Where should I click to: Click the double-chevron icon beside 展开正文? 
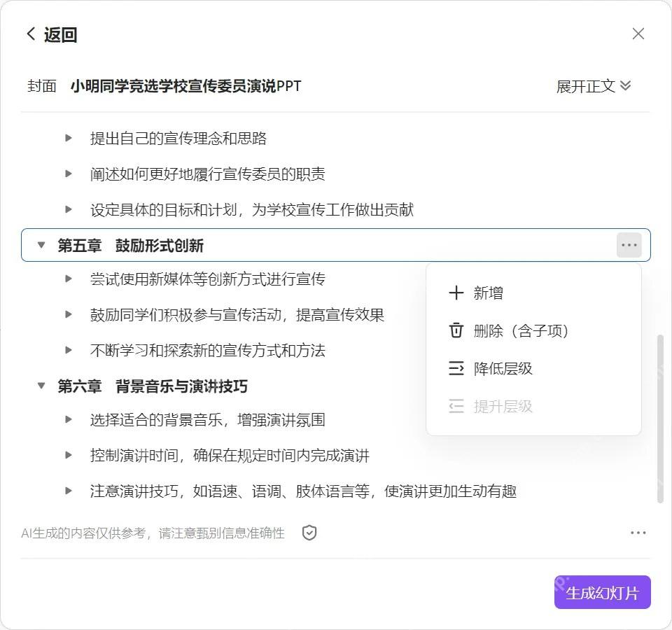(x=625, y=85)
